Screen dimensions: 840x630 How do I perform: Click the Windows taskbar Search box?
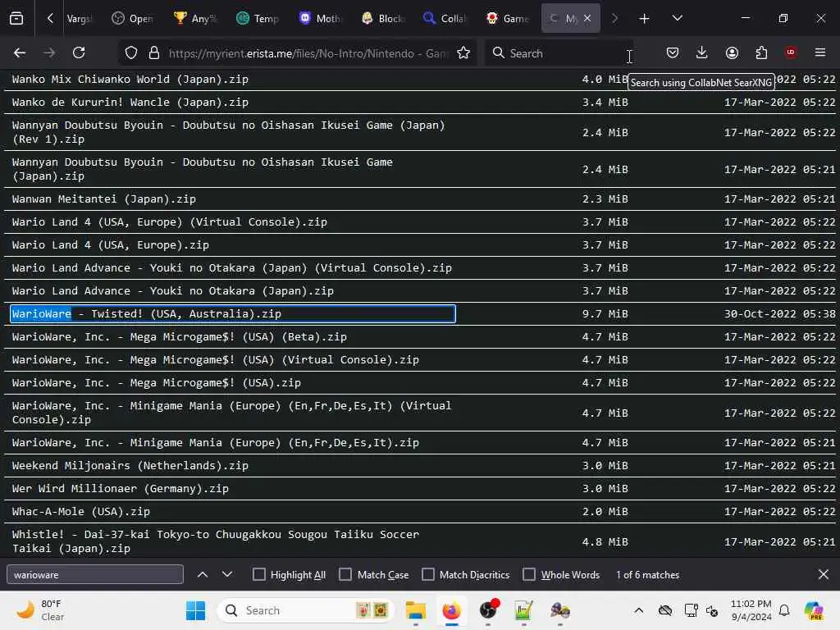(306, 610)
